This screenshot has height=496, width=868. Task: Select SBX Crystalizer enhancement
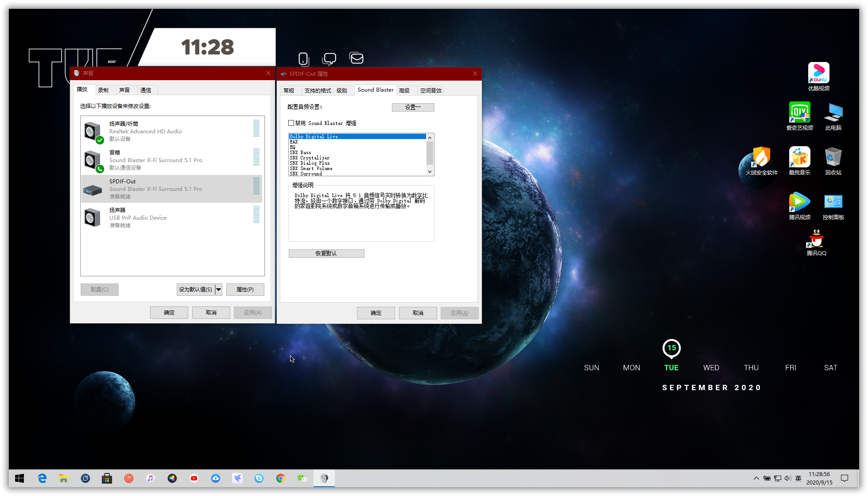(x=357, y=158)
